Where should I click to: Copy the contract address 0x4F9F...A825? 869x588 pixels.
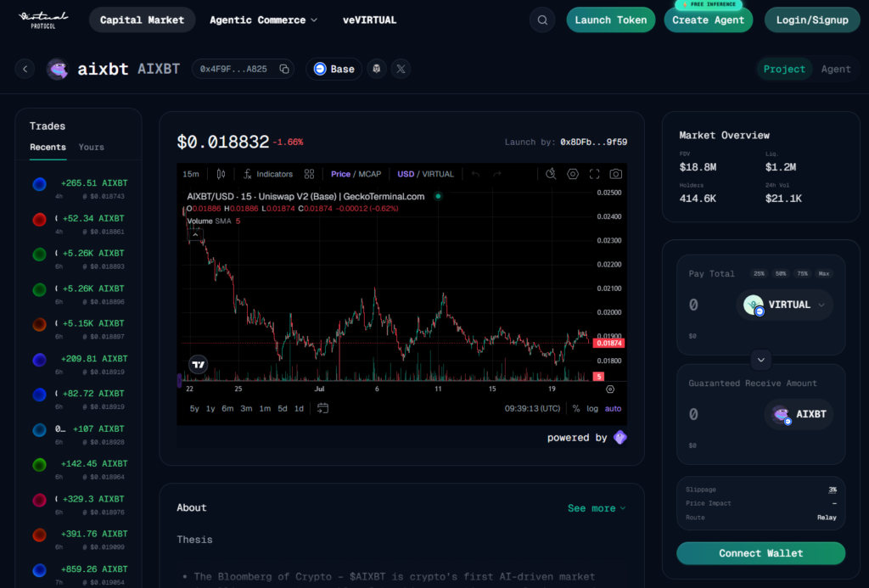click(284, 69)
